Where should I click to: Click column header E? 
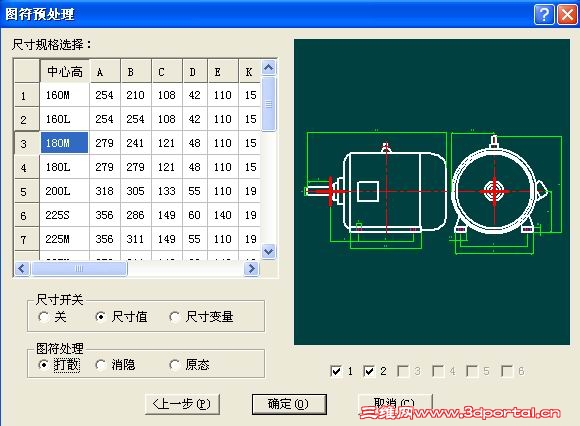[x=223, y=71]
